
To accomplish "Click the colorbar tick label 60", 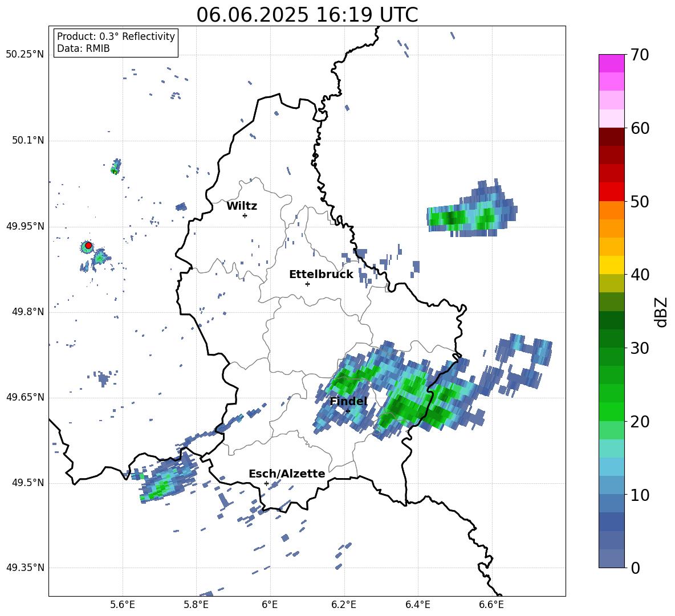I will pyautogui.click(x=639, y=128).
